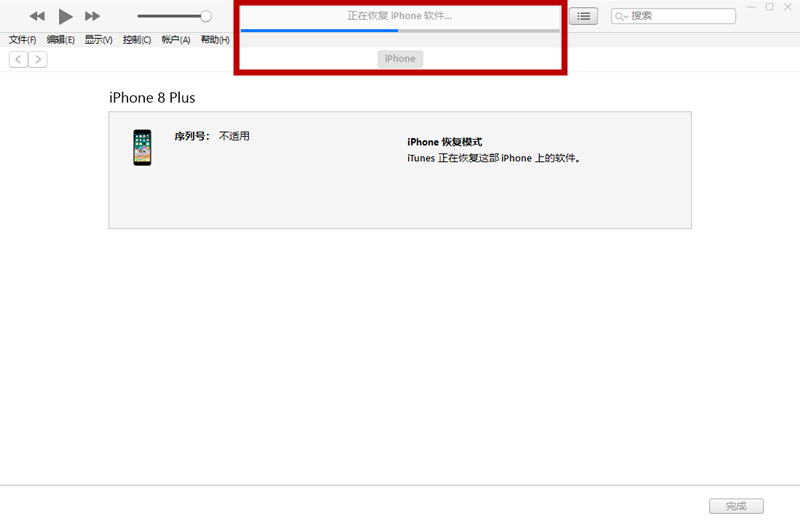Click the iPhone device button
This screenshot has height=526, width=800.
400,59
